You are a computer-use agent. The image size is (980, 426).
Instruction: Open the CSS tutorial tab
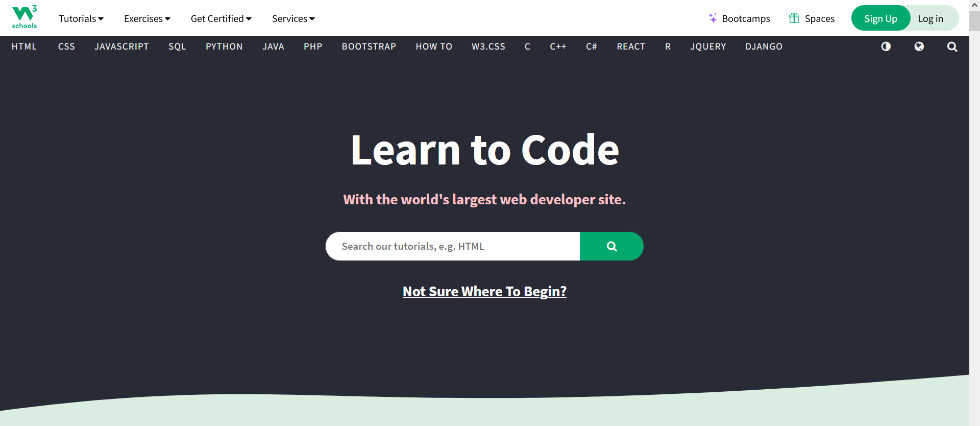point(66,46)
